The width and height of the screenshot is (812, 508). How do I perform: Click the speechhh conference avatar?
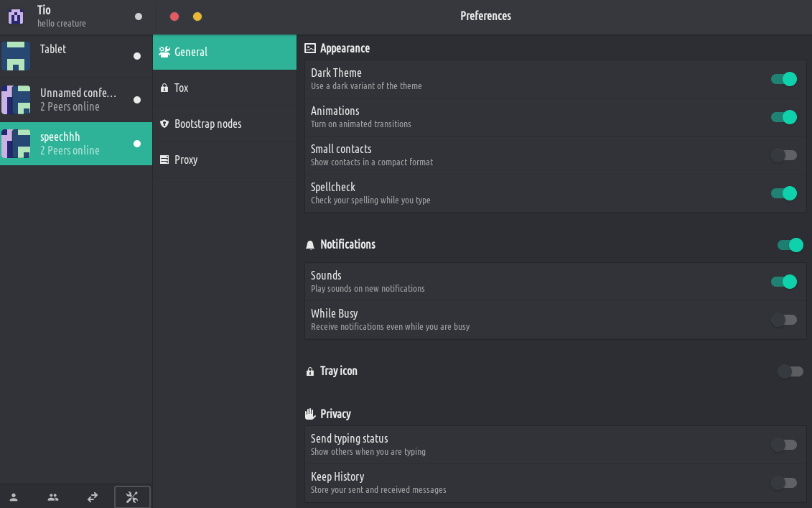tap(16, 144)
